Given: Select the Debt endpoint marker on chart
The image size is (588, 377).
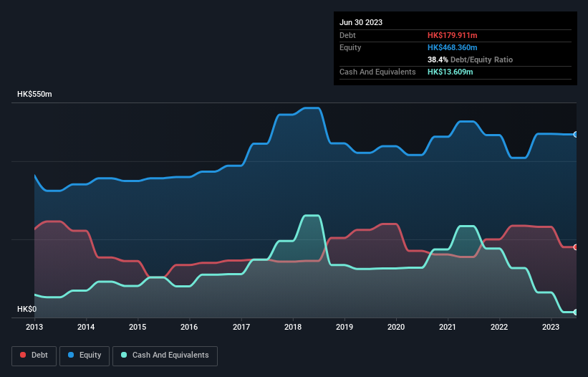Looking at the screenshot, I should [576, 247].
